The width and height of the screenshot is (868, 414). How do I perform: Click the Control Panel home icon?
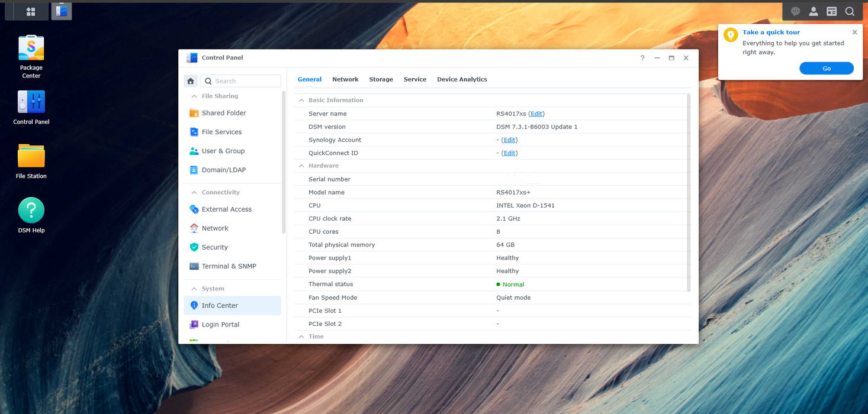[191, 81]
